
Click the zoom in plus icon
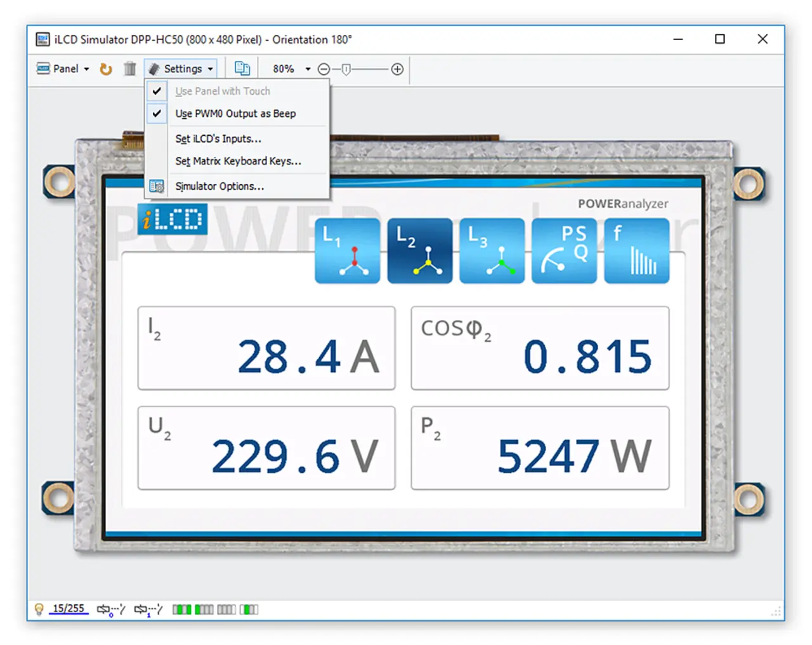coord(397,69)
